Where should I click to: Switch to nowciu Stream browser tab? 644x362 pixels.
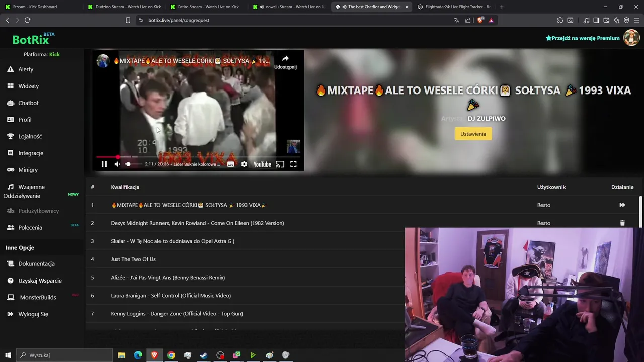pos(289,7)
